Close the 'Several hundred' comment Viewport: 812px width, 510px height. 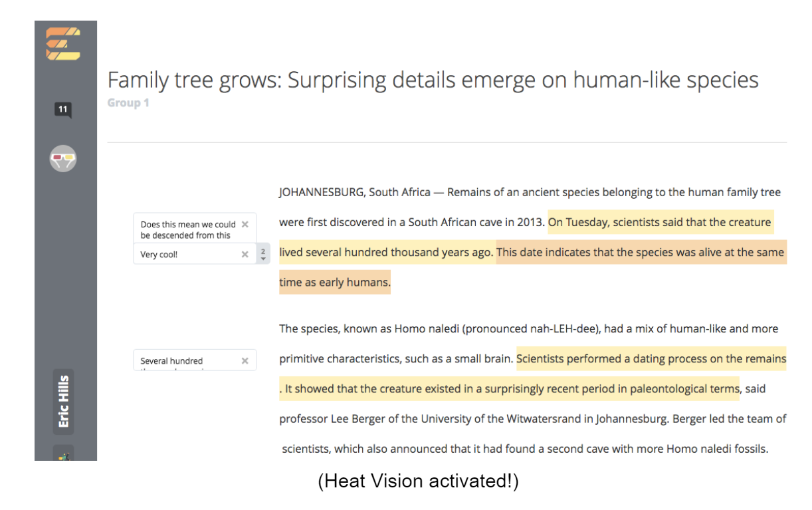coord(245,360)
